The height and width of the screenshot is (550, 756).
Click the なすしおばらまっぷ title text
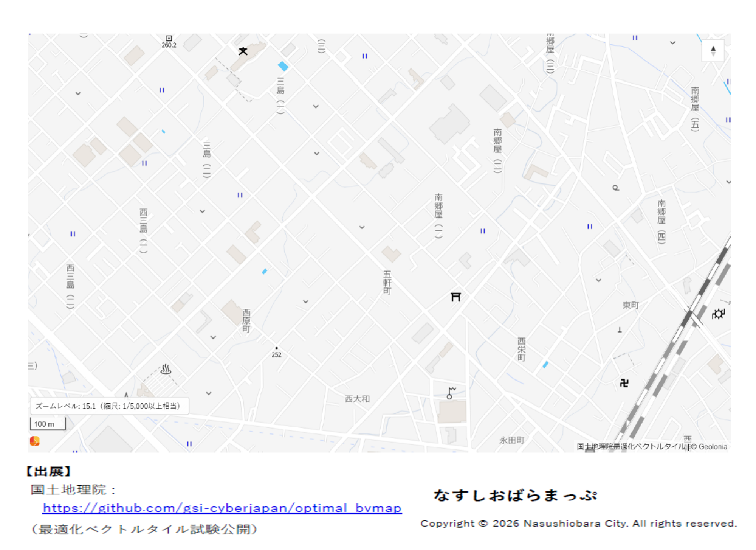click(515, 495)
